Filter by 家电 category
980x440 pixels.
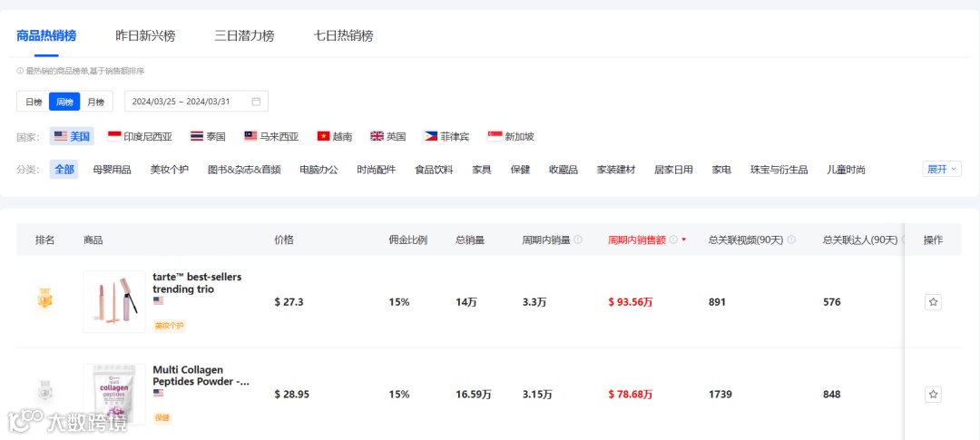[721, 170]
